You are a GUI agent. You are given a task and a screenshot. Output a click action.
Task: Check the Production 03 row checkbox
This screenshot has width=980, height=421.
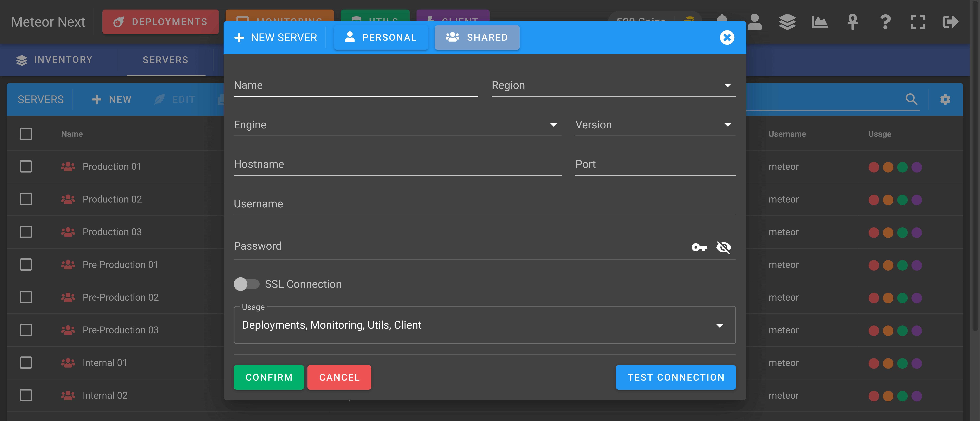tap(26, 232)
